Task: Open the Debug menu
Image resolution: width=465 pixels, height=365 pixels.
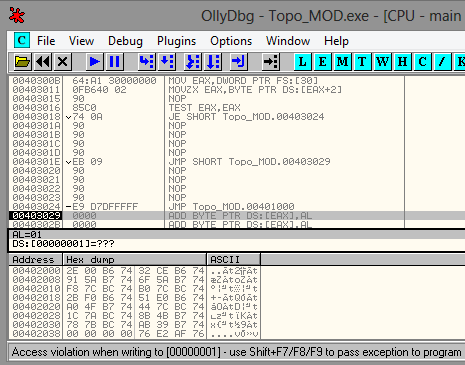Action: [125, 41]
